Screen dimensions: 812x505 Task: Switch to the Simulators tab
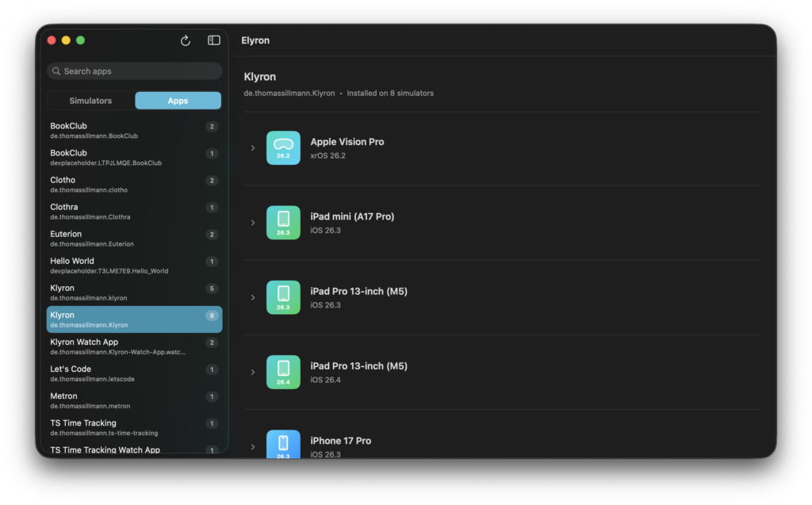coord(90,101)
